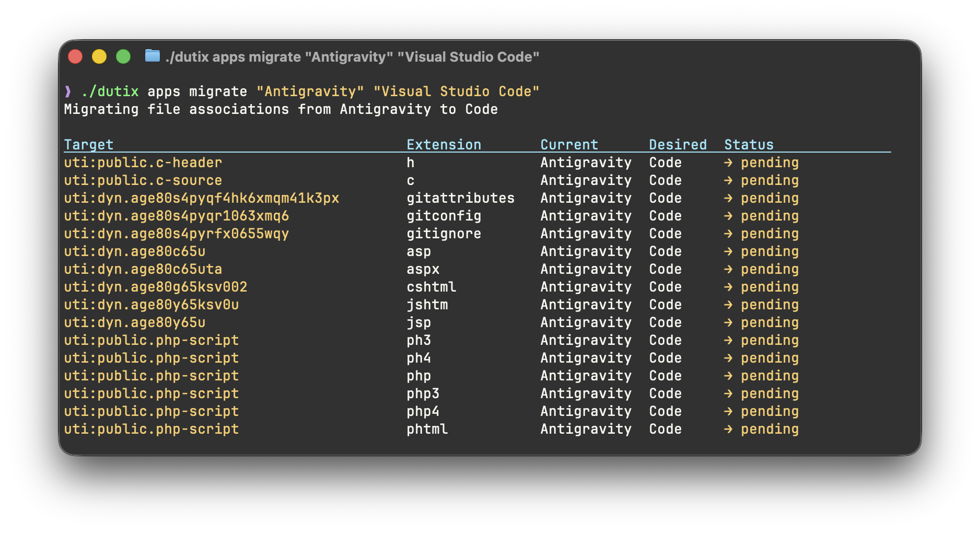Click the 'aspx' extension cell

tap(423, 269)
